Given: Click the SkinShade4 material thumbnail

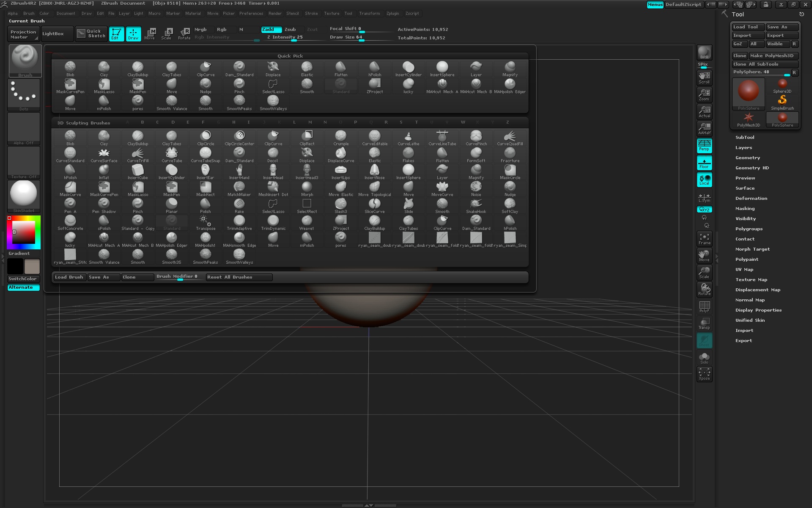Looking at the screenshot, I should click(24, 196).
